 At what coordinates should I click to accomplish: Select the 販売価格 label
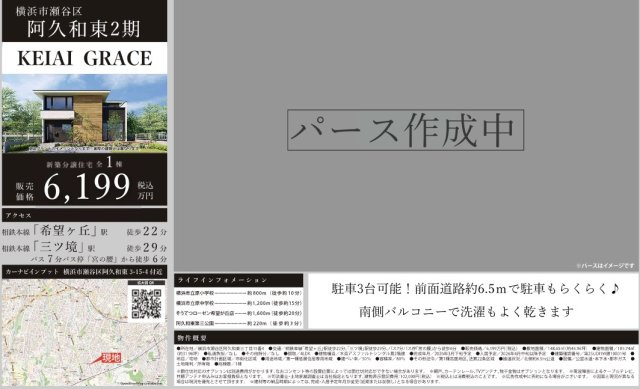tap(24, 191)
